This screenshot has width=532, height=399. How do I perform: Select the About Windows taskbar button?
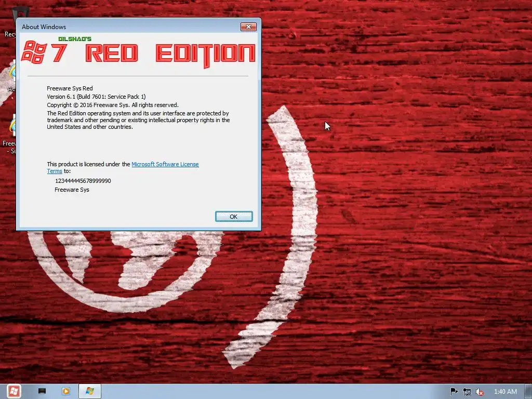pos(89,391)
